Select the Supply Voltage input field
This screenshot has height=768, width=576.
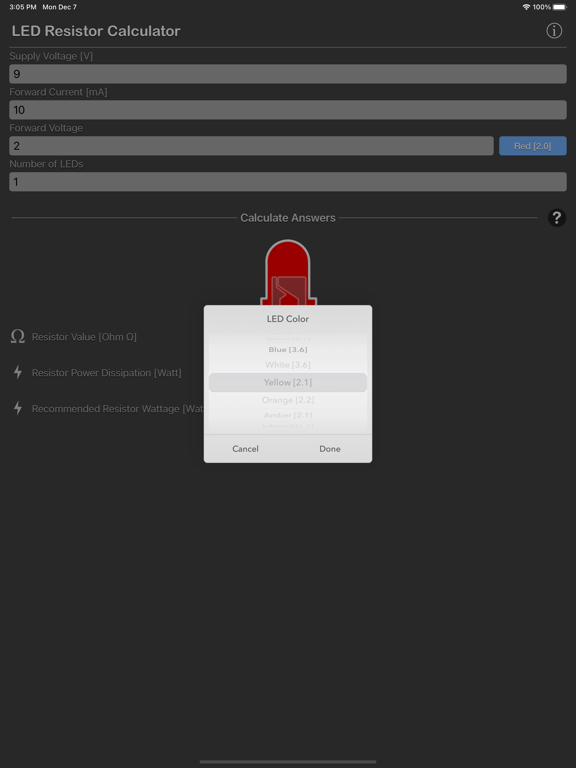(288, 74)
